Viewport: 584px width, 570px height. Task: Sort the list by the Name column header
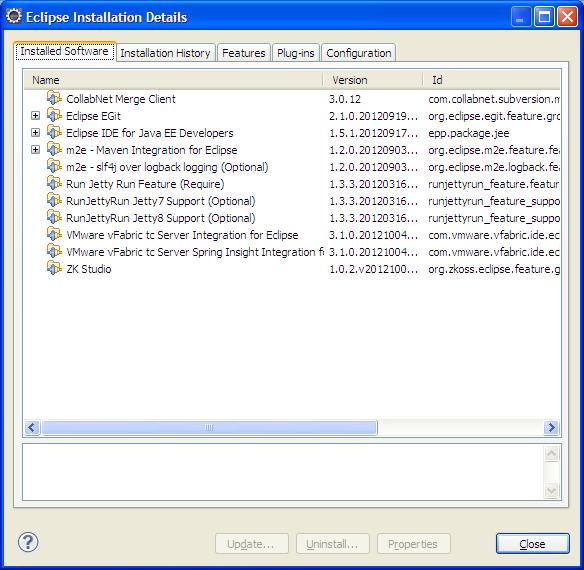click(x=174, y=80)
